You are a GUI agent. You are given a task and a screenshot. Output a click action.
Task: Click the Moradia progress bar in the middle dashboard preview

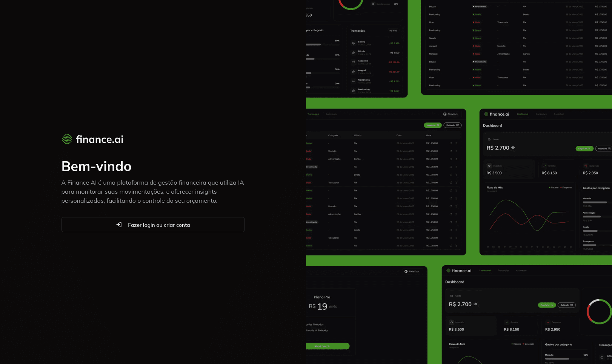595,202
